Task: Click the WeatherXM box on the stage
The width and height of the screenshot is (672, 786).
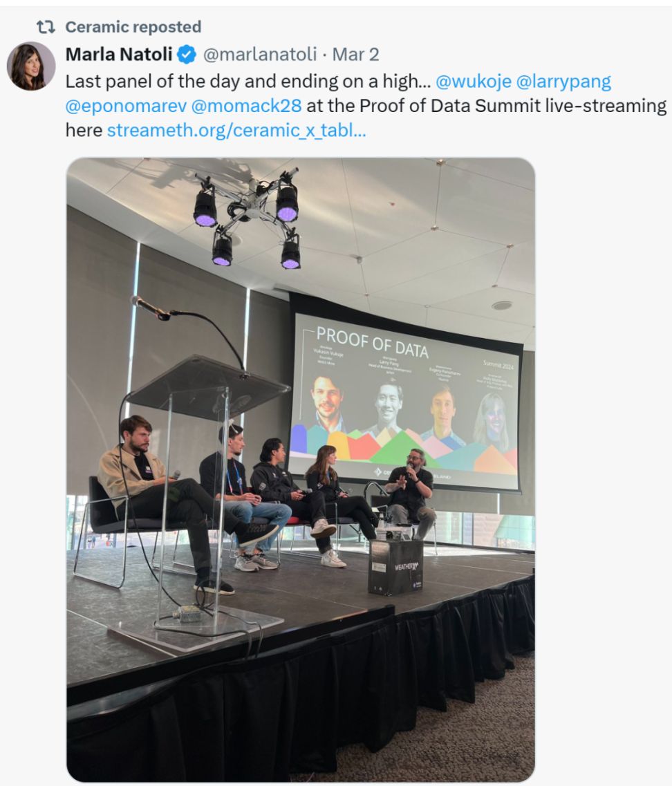Action: [395, 566]
